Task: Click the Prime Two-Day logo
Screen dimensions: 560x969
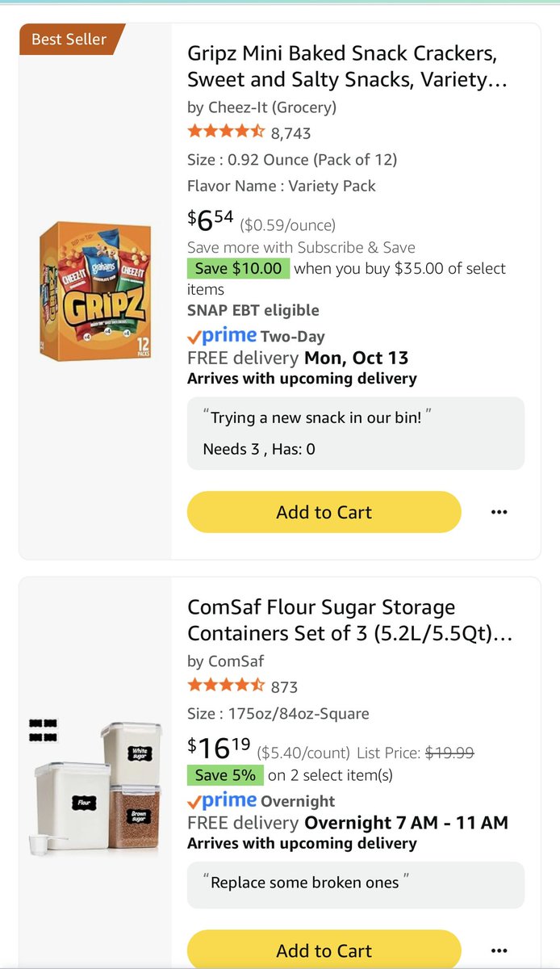Action: coord(221,336)
